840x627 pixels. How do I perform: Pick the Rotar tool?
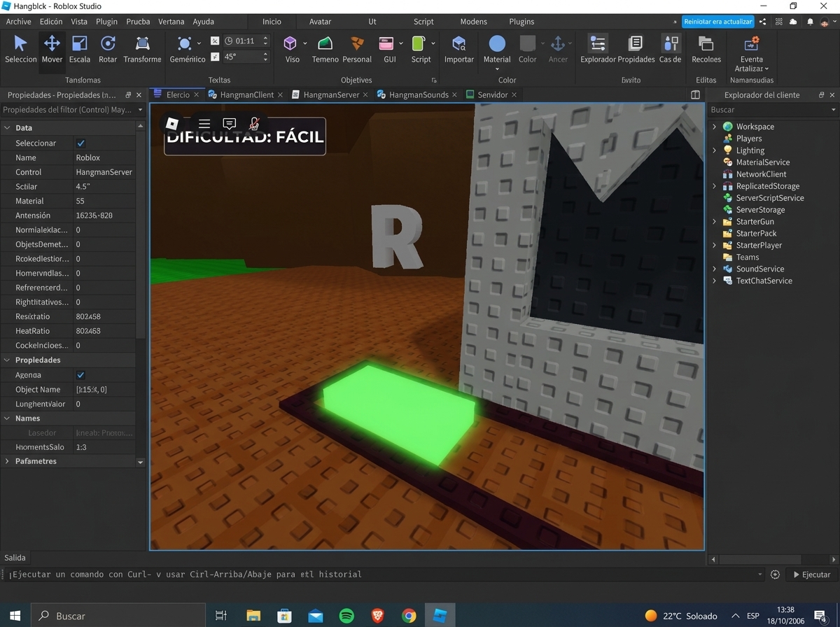(x=108, y=49)
